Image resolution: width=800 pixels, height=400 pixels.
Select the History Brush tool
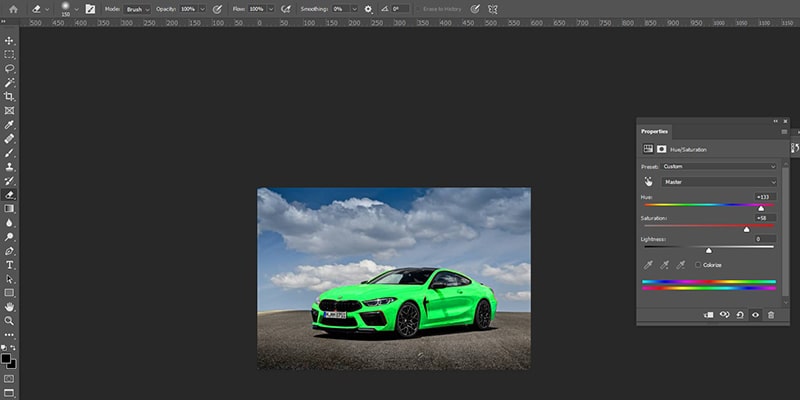coord(9,181)
